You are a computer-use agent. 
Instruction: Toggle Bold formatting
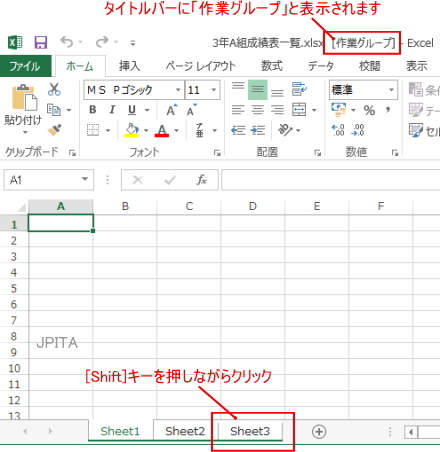pyautogui.click(x=93, y=110)
